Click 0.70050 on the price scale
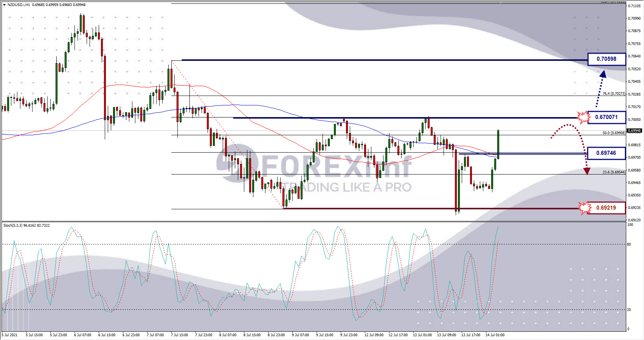 (x=634, y=120)
